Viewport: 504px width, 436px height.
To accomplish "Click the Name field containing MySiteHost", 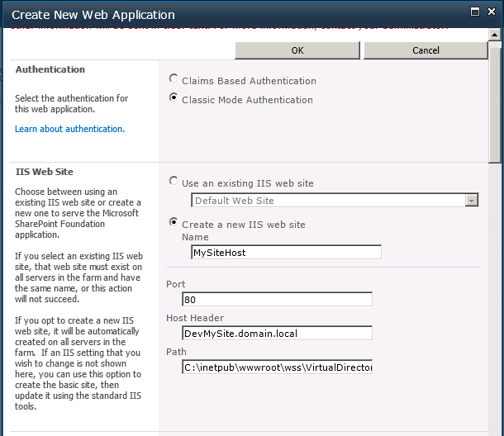I will coord(286,253).
